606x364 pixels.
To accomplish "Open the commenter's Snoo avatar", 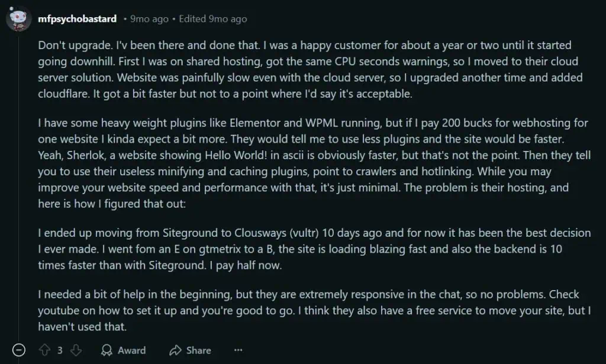I will [18, 19].
